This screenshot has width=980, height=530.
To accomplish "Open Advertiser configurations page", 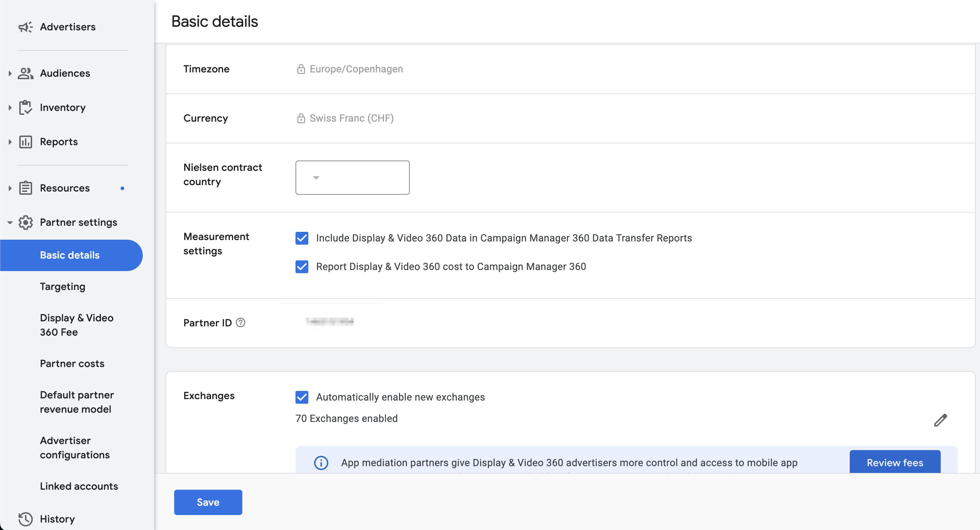I will (x=75, y=448).
